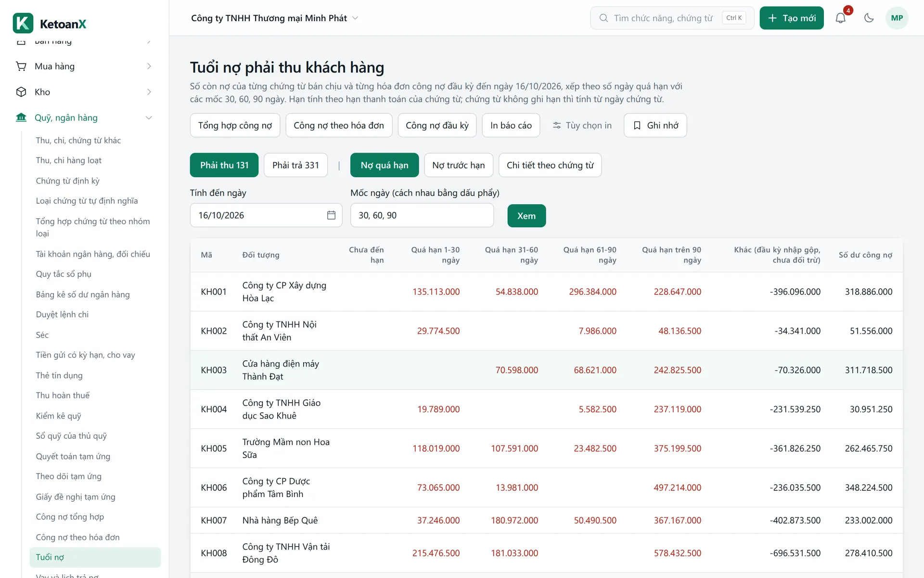Click the KetoanX logo icon
This screenshot has height=578, width=924.
pyautogui.click(x=23, y=23)
